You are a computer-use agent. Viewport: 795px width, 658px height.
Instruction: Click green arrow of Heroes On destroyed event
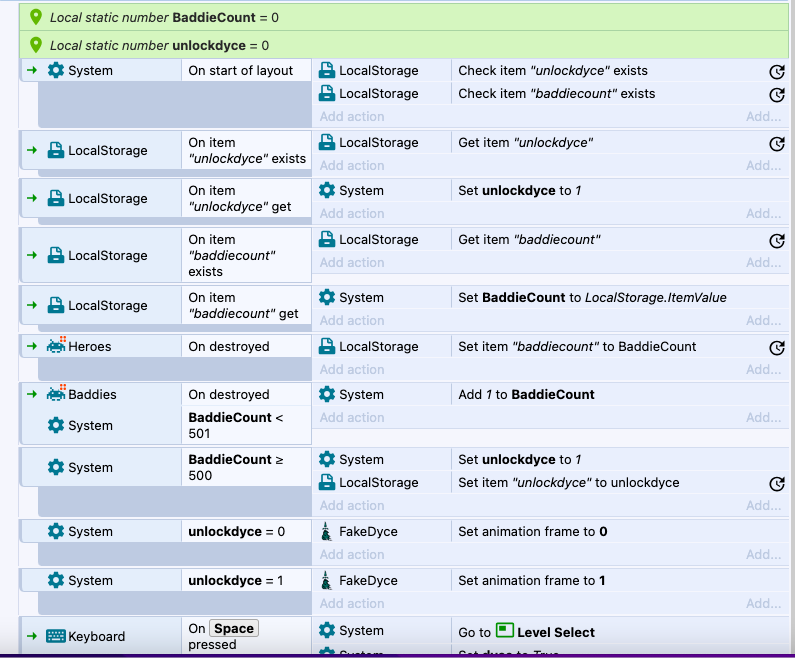click(x=32, y=346)
